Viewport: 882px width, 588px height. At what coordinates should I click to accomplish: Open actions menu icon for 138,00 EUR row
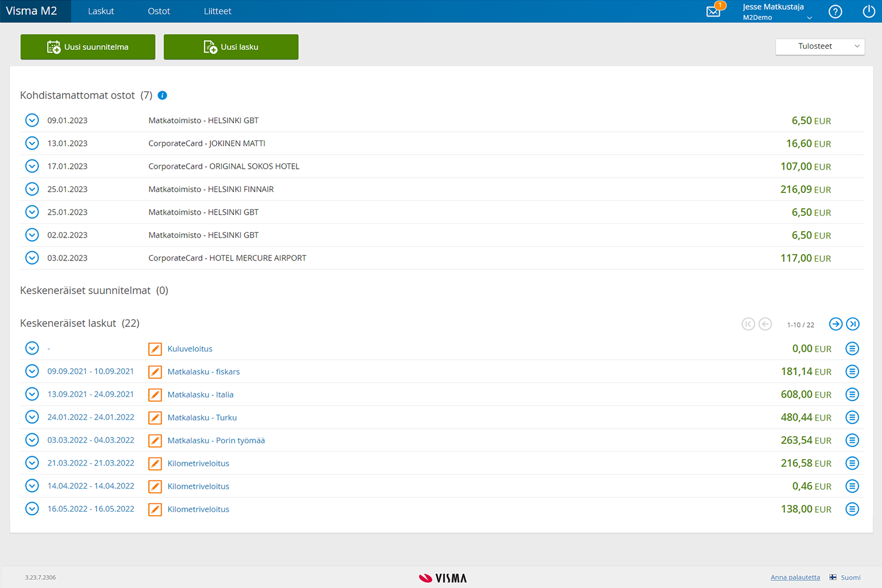click(x=852, y=509)
